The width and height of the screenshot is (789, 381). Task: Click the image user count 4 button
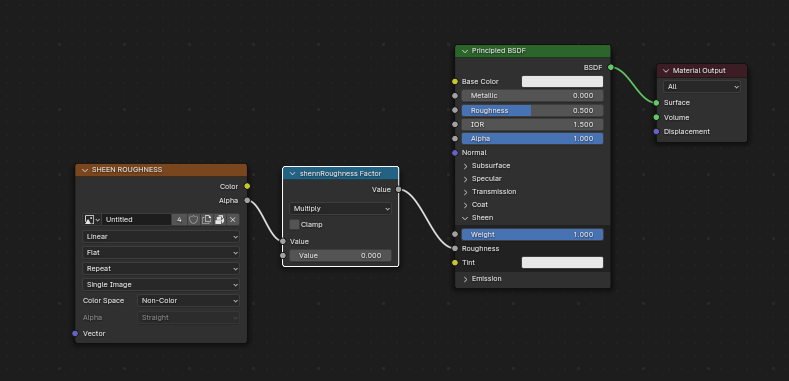[179, 219]
